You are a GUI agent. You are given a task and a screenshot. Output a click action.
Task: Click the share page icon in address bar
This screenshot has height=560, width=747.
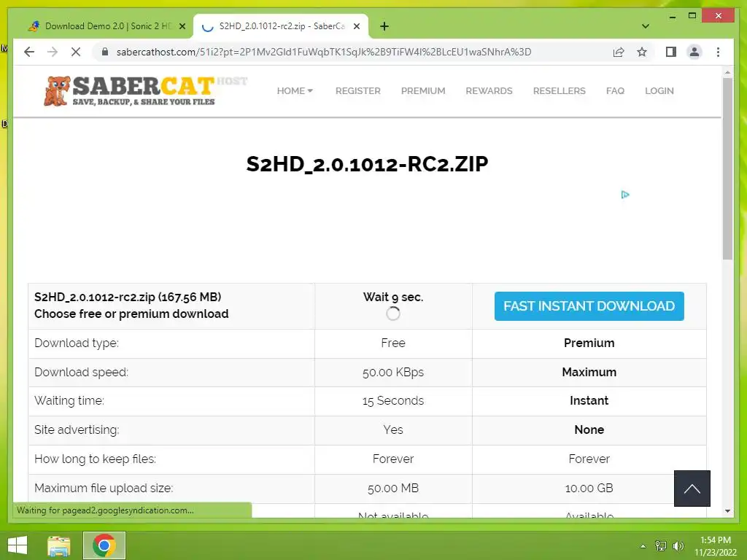[619, 52]
